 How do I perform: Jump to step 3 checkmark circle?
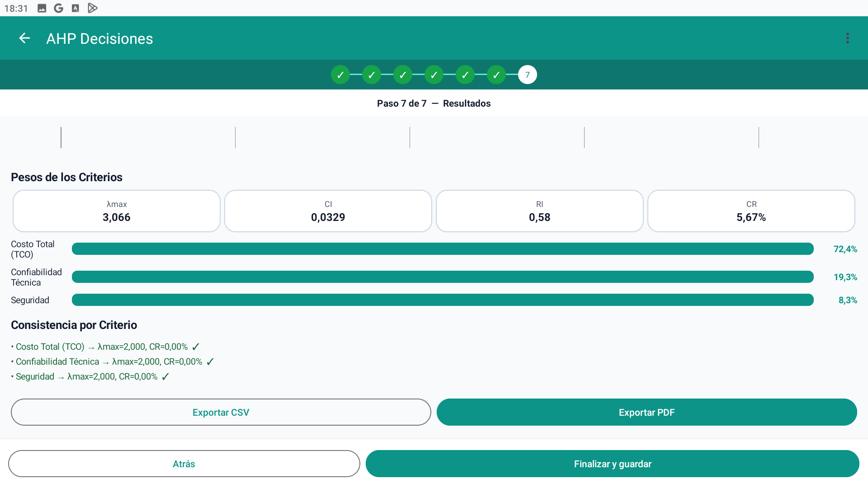(x=403, y=75)
